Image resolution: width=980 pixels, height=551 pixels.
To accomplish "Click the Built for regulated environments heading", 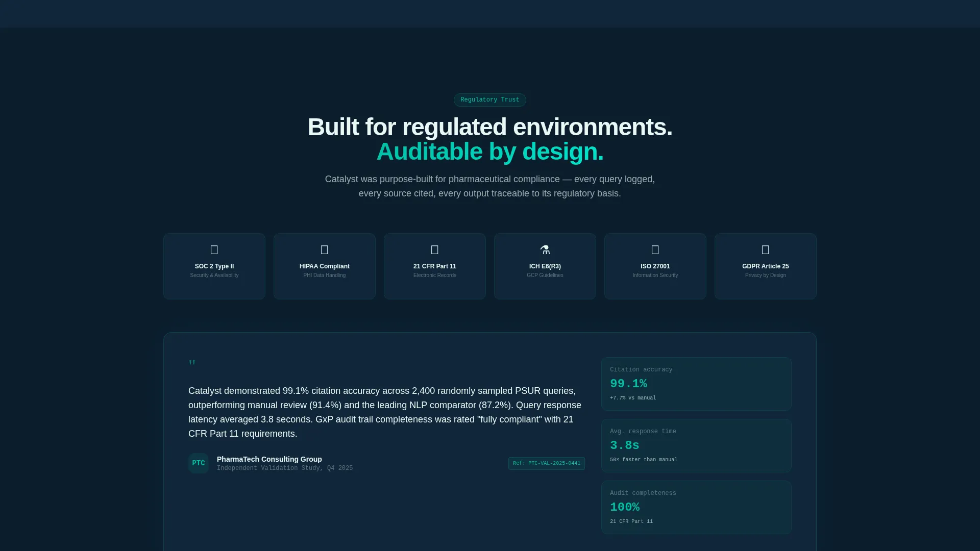I will pyautogui.click(x=490, y=127).
